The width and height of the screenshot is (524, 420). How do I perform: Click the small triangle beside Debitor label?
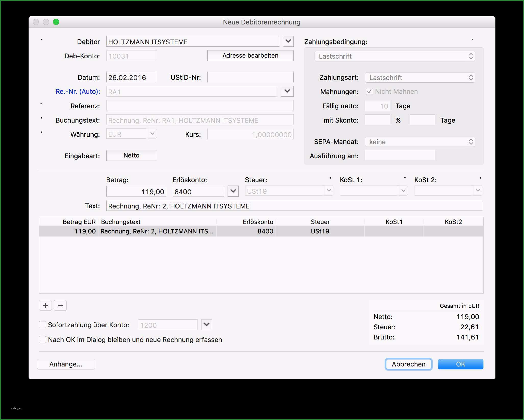pos(42,40)
